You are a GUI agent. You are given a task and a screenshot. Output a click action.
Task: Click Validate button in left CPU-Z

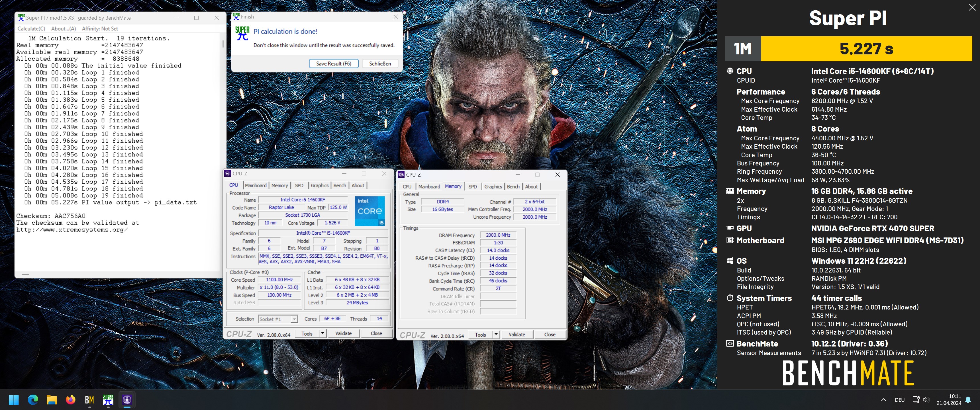point(343,333)
